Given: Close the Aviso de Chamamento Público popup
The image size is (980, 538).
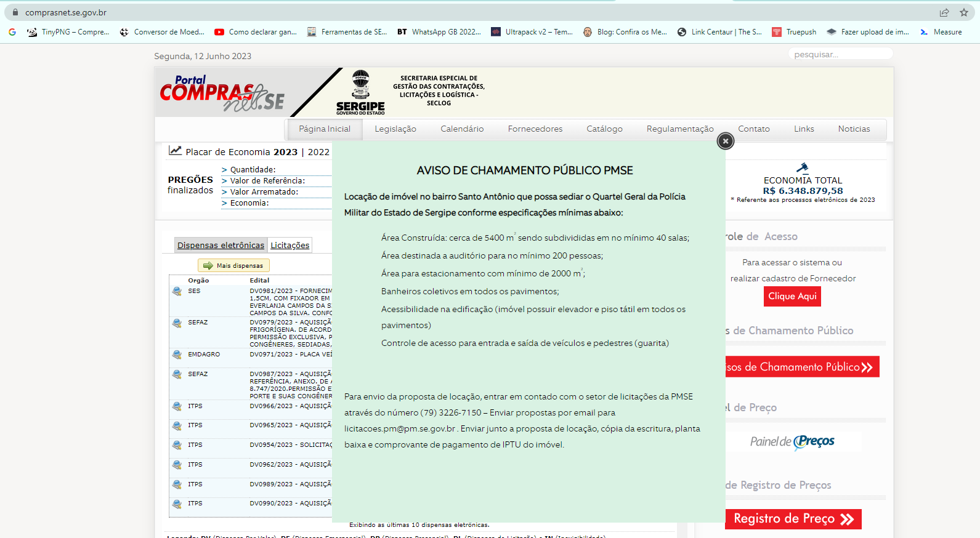Looking at the screenshot, I should pos(725,142).
